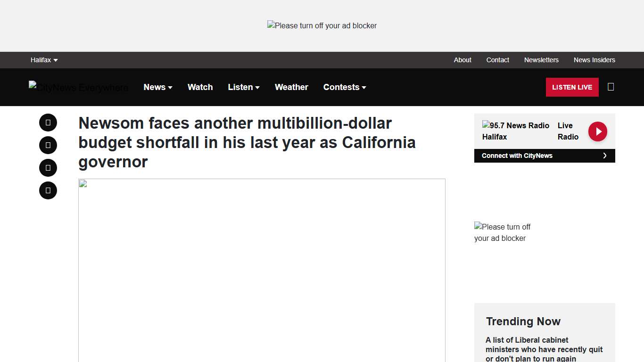Go to the Watch section

point(200,87)
